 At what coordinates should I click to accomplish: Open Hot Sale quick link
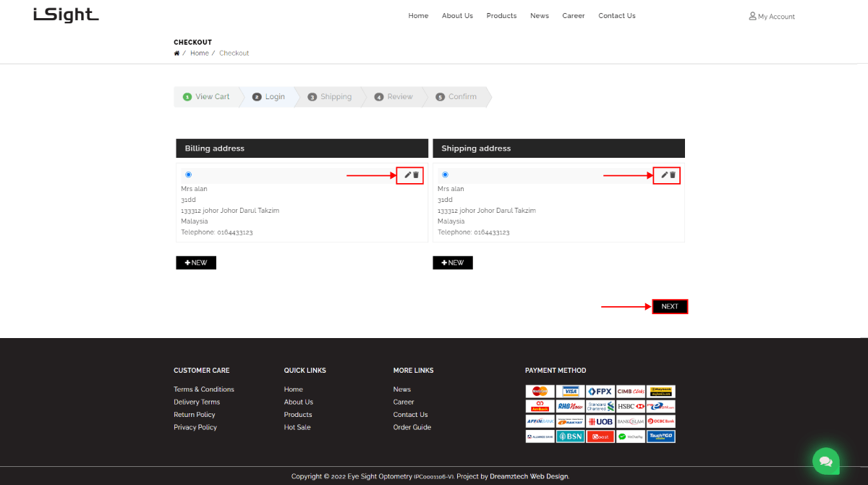pos(297,428)
